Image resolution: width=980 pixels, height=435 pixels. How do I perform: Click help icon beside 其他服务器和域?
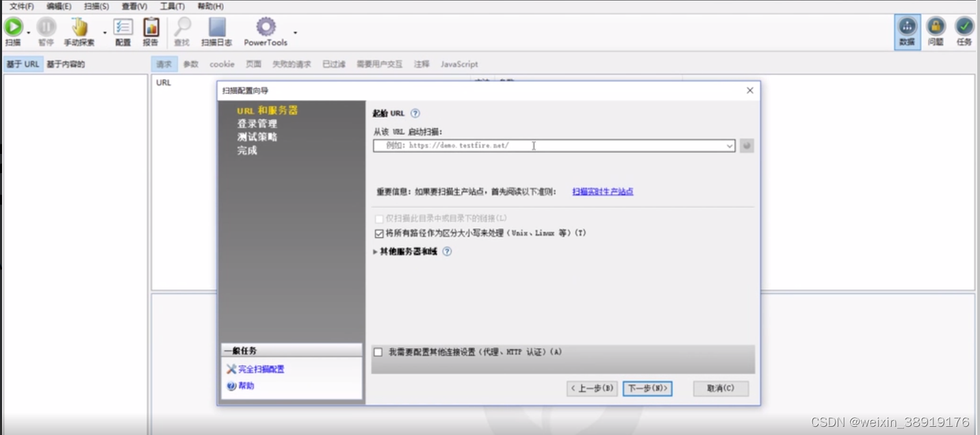[447, 252]
